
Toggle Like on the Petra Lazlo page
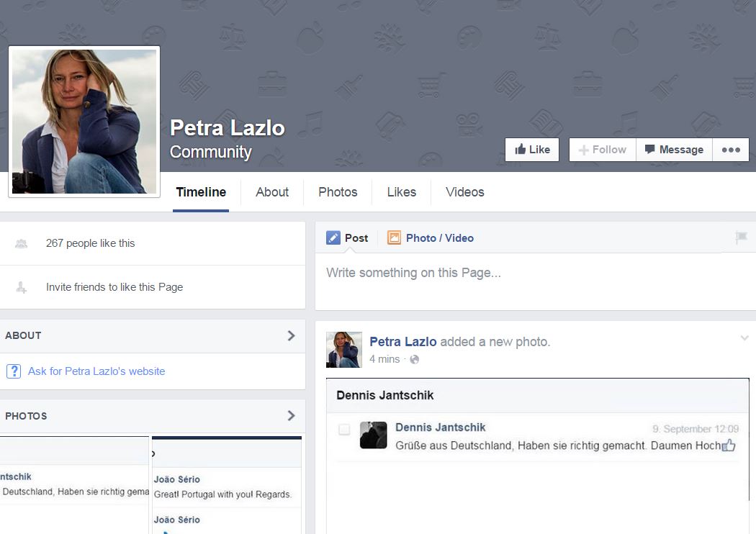531,149
